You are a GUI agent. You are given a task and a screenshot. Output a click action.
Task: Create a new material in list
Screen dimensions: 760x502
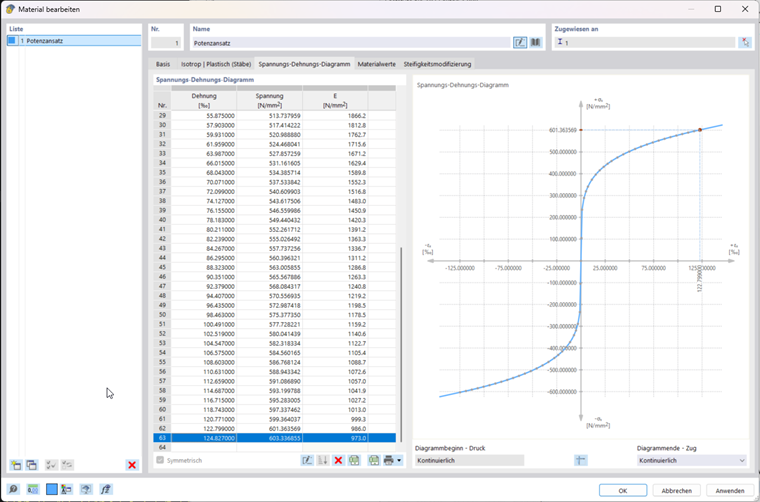16,465
